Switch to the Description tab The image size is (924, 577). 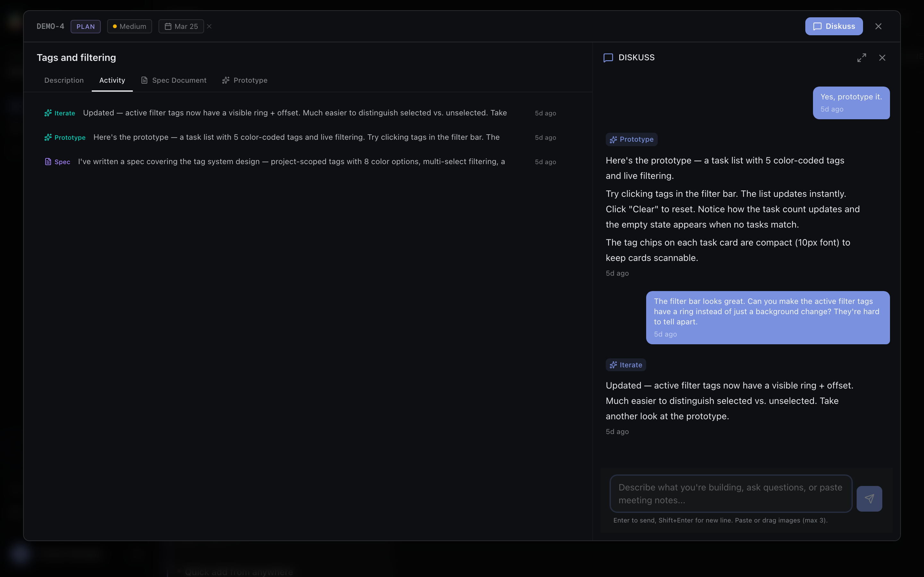click(x=64, y=80)
